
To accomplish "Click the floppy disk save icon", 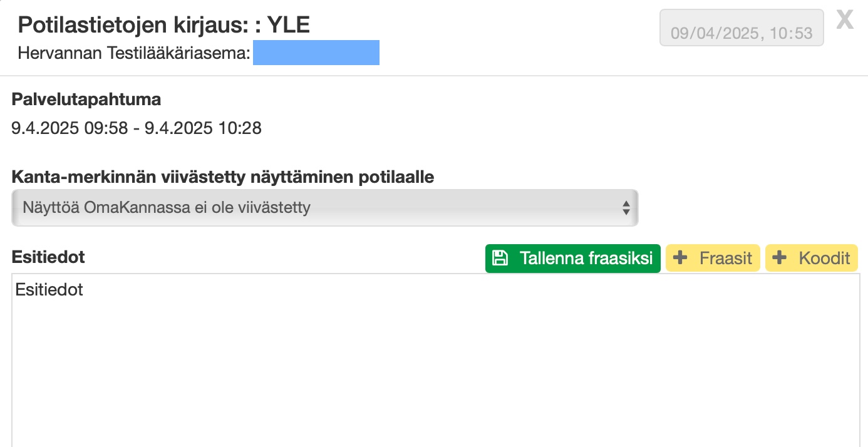I will [x=499, y=258].
